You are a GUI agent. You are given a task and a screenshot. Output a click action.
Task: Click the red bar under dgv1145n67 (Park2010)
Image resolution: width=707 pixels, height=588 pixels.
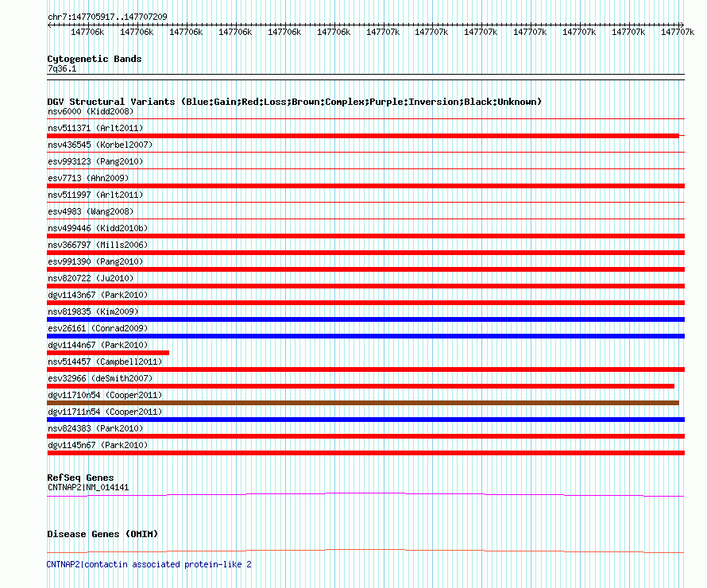coord(365,453)
